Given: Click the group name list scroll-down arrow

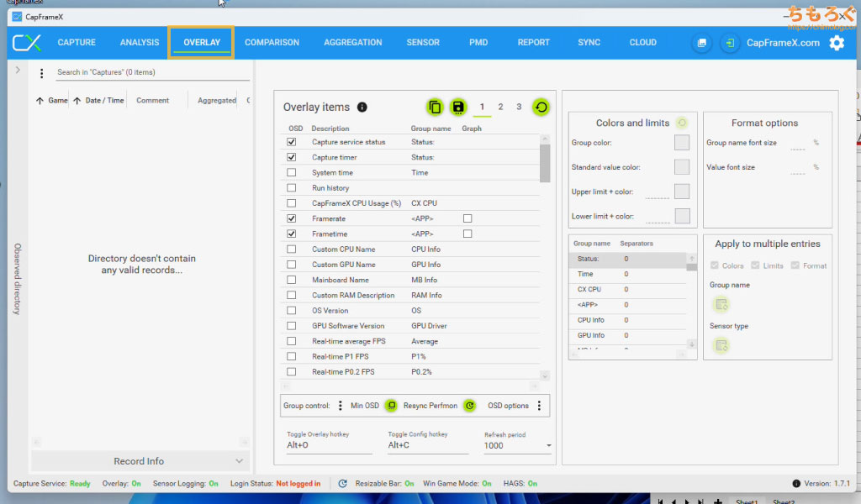Looking at the screenshot, I should click(692, 344).
